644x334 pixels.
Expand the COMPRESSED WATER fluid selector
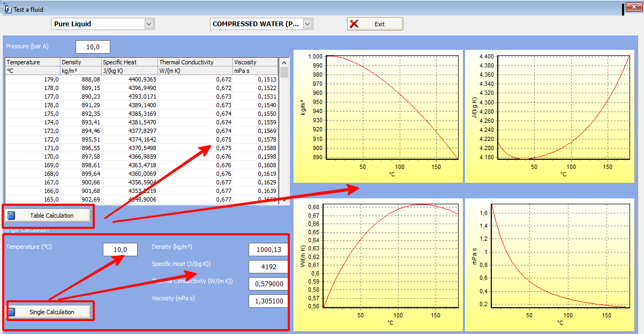[308, 24]
